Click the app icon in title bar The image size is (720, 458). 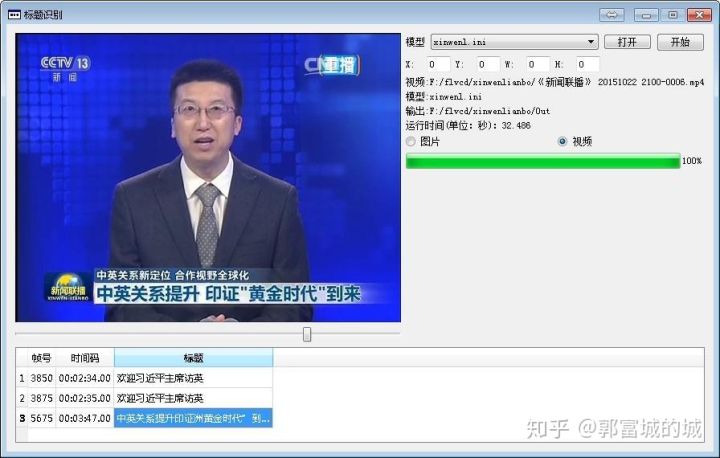coord(14,15)
